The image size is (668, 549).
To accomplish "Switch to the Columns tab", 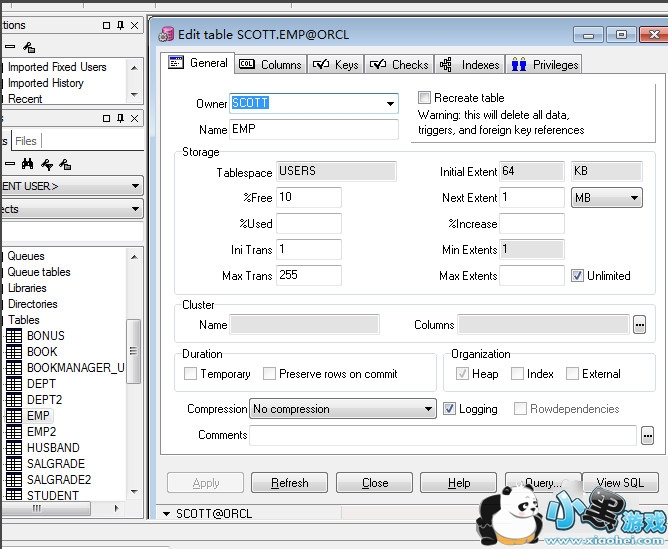I will [x=270, y=64].
